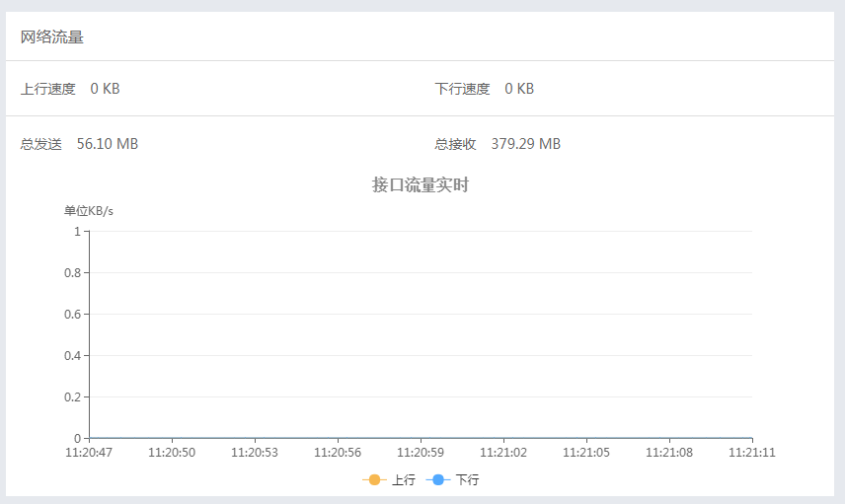Select the 379.29 MB total received value
This screenshot has height=504, width=845.
526,144
